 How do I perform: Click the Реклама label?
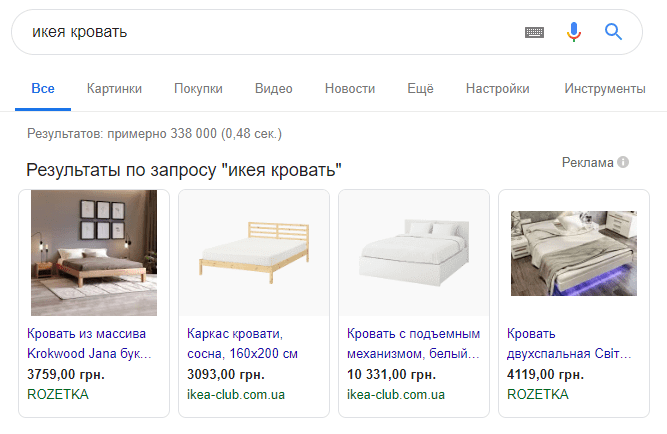[587, 162]
